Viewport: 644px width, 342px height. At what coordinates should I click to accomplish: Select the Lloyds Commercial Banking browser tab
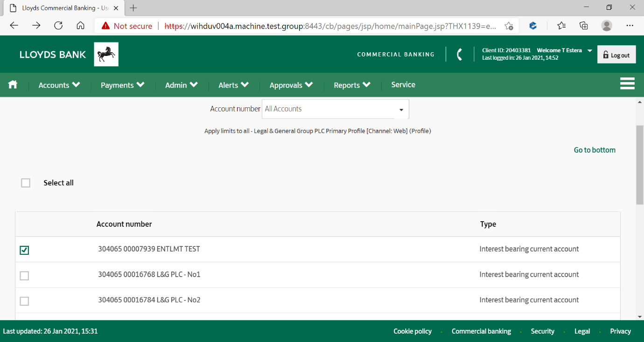(64, 8)
